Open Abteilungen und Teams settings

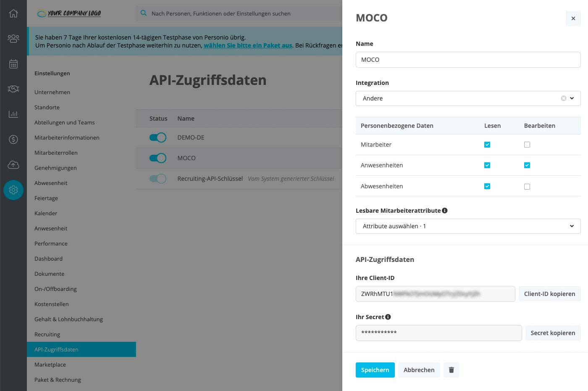[x=64, y=122]
